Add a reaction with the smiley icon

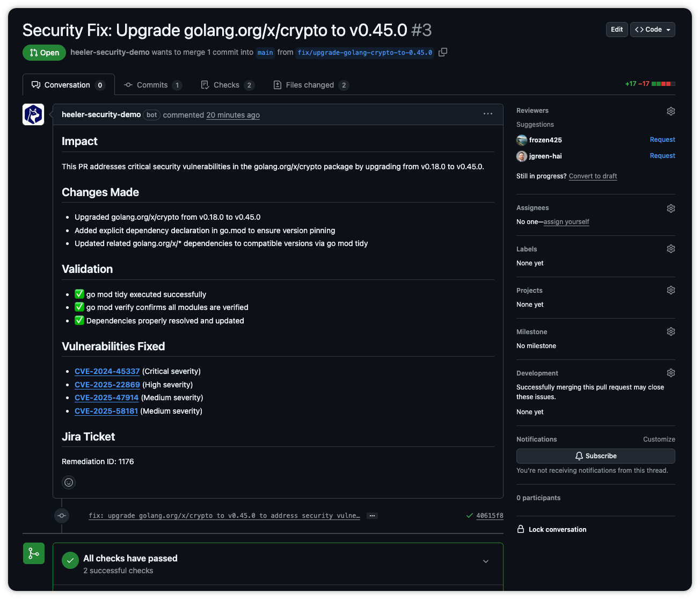point(69,482)
